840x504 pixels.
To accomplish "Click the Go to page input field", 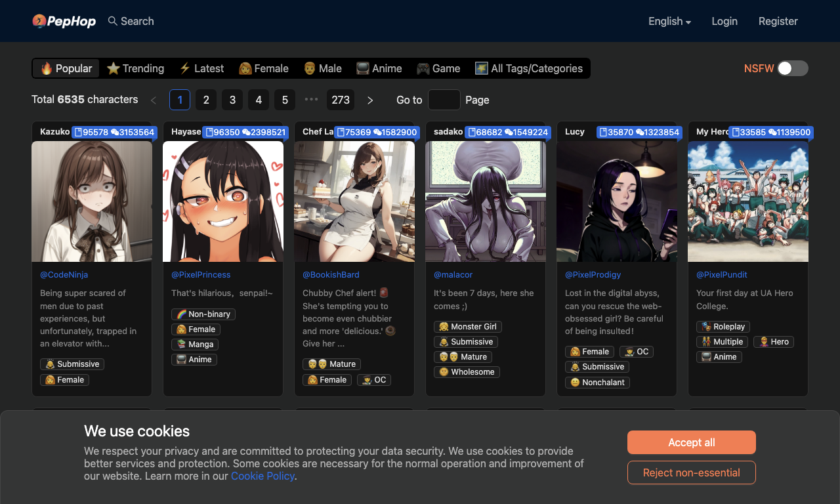I will pyautogui.click(x=444, y=100).
